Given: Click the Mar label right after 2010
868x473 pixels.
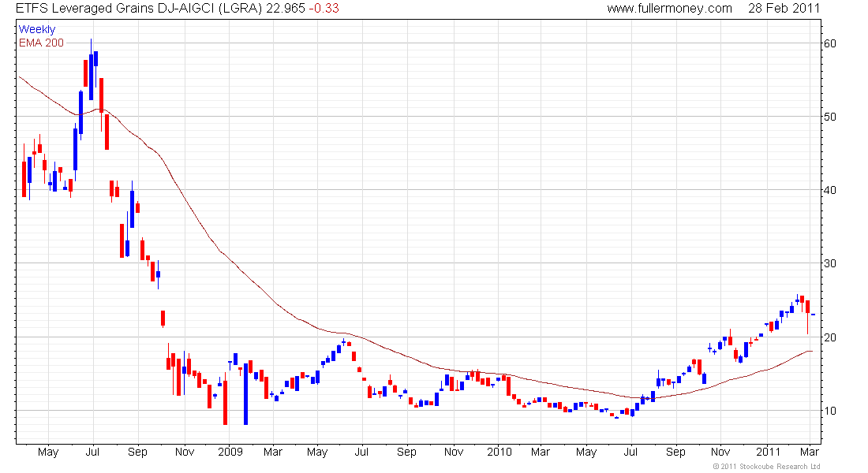Looking at the screenshot, I should [x=541, y=452].
